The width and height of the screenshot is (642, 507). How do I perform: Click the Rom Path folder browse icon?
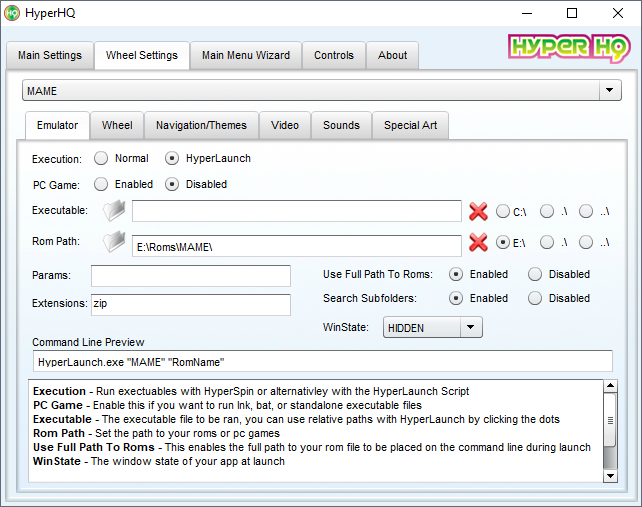point(115,243)
